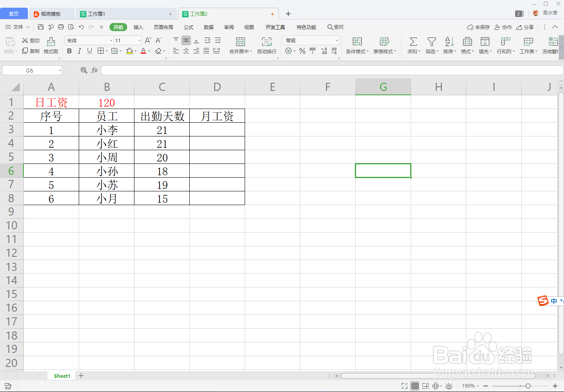The height and width of the screenshot is (392, 564).
Task: Open the 工作簿1 document tab
Action: 126,14
